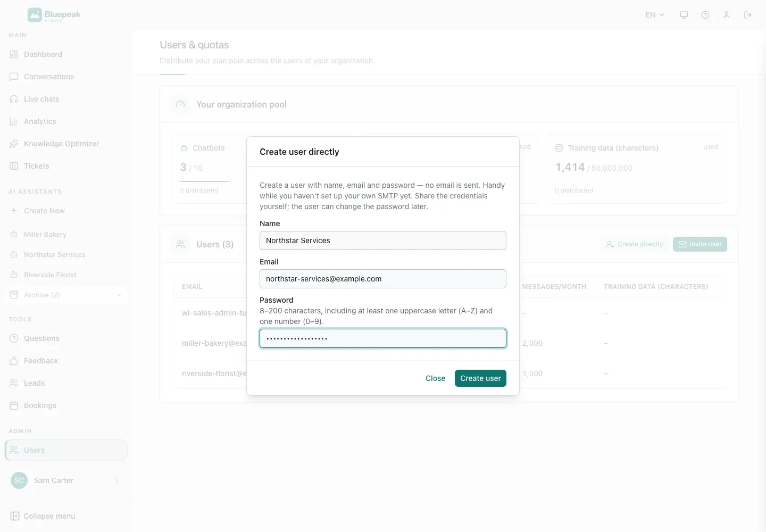Select Knowledge Optimizer sparkle icon
The image size is (766, 532).
[x=14, y=144]
